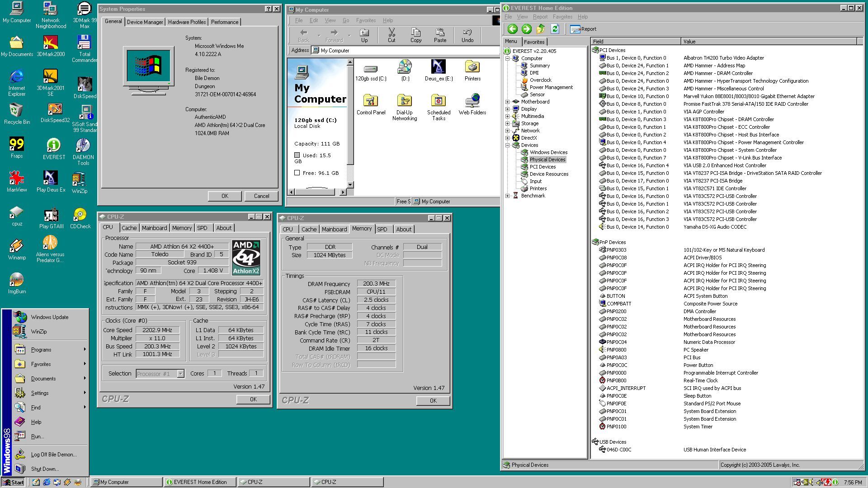Viewport: 868px width, 488px height.
Task: Click My Computer info pane scroll-down arrow
Action: point(350,184)
